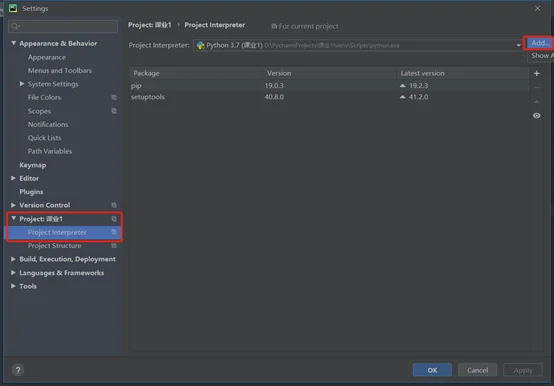Click the Cancel button

click(x=477, y=370)
